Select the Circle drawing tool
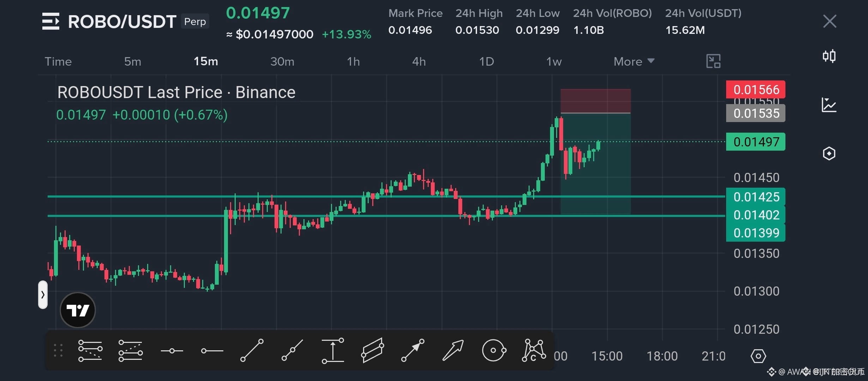Image resolution: width=868 pixels, height=381 pixels. (494, 350)
